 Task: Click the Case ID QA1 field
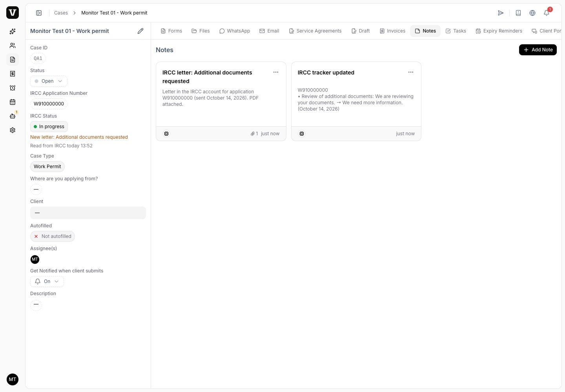point(38,58)
